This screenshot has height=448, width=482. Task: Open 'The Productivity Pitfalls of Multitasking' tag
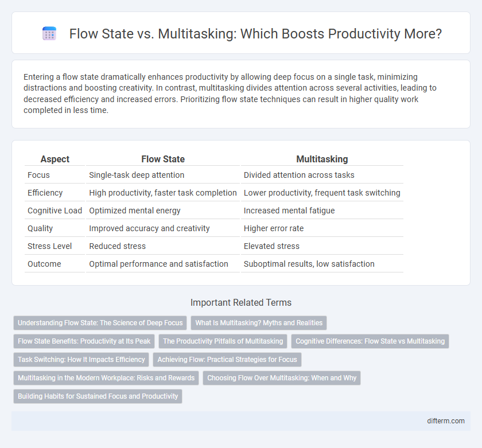pos(223,341)
